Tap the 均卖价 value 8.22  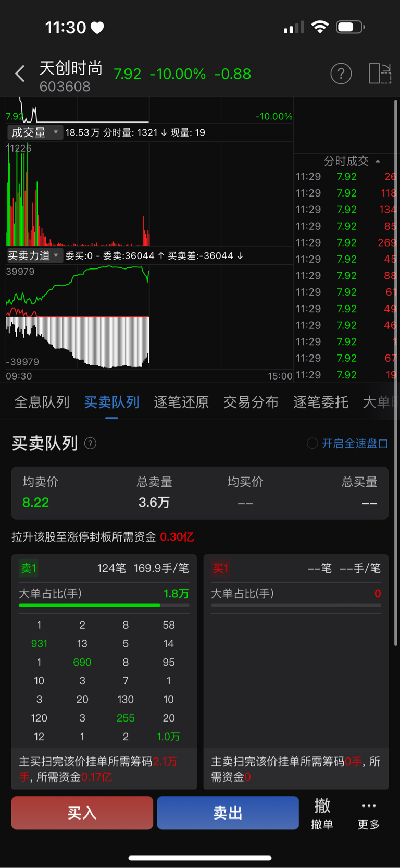click(x=35, y=503)
